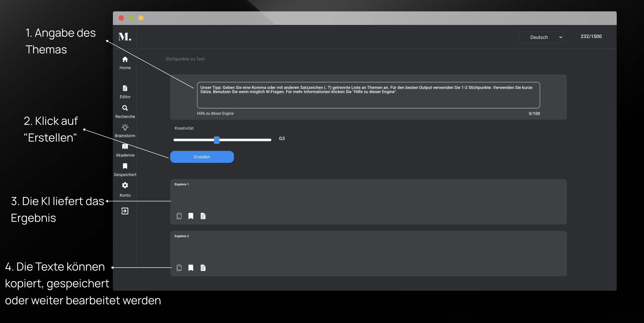Expand the Deutsch language dropdown
644x323 pixels.
[541, 37]
